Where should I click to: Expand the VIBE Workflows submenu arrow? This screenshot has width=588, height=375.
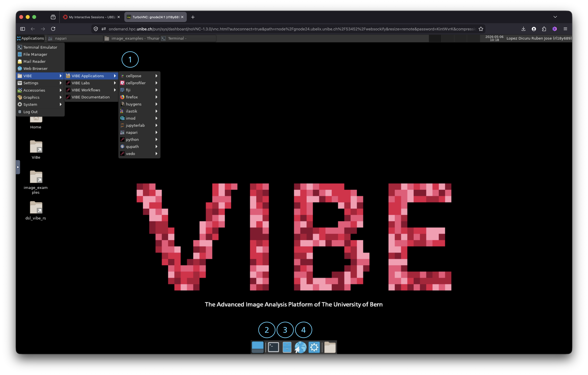coord(115,90)
